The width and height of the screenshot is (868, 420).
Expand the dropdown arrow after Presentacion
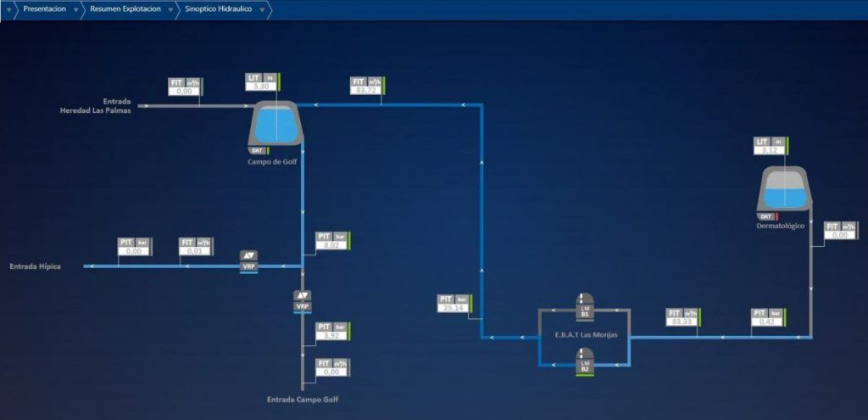coord(75,10)
